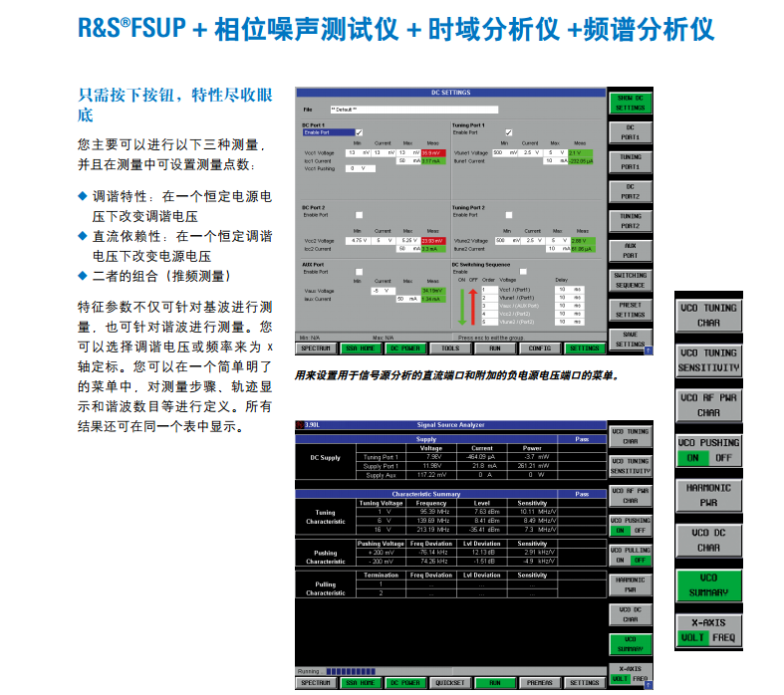Click the Running progress bar

(350, 671)
